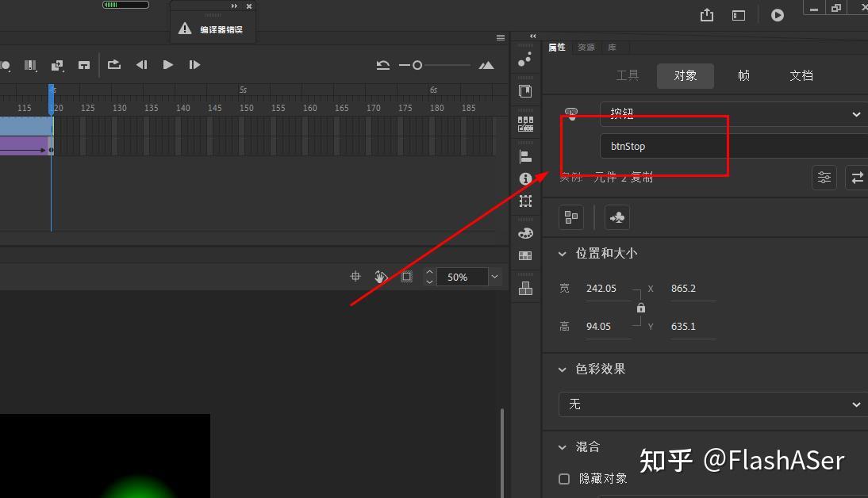
Task: Click the add filter clover icon
Action: click(x=616, y=216)
